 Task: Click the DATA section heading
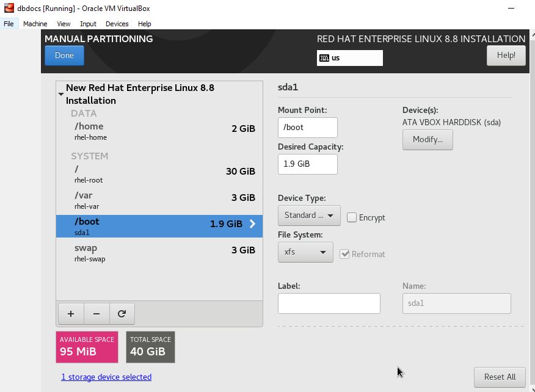(84, 114)
